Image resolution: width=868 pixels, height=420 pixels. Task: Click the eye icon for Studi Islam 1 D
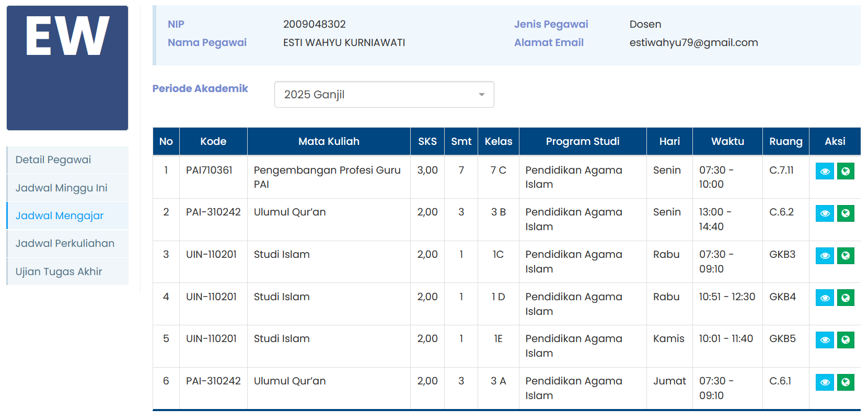(825, 298)
